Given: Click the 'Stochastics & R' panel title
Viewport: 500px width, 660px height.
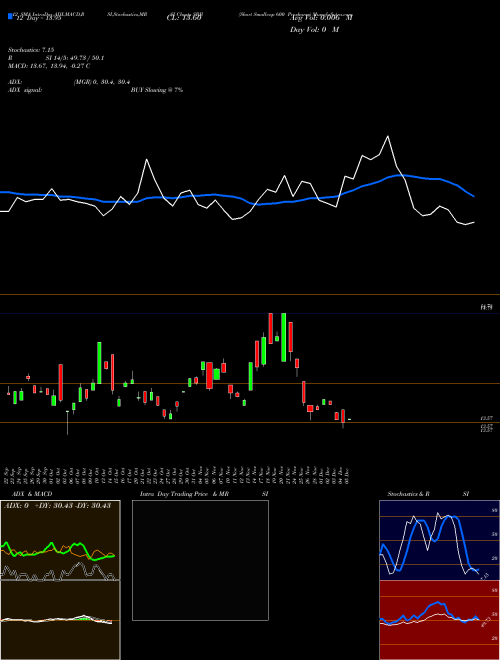Looking at the screenshot, I should tap(409, 494).
